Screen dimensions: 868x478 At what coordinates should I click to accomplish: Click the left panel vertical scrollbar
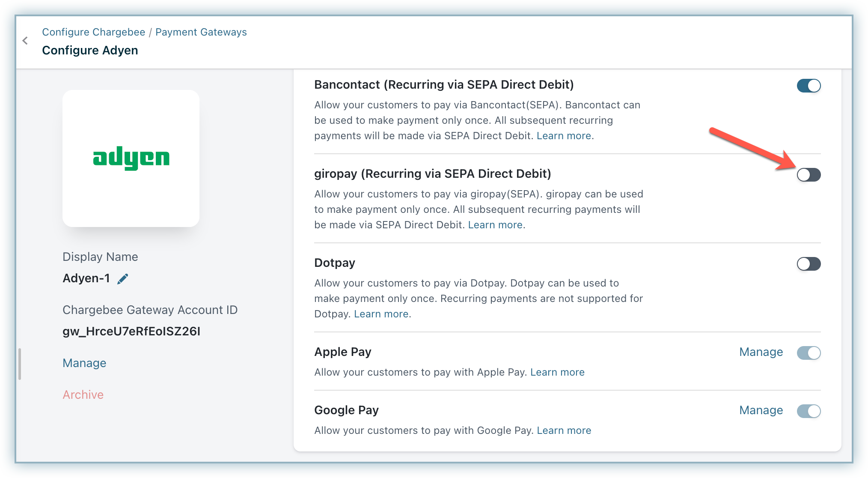20,364
